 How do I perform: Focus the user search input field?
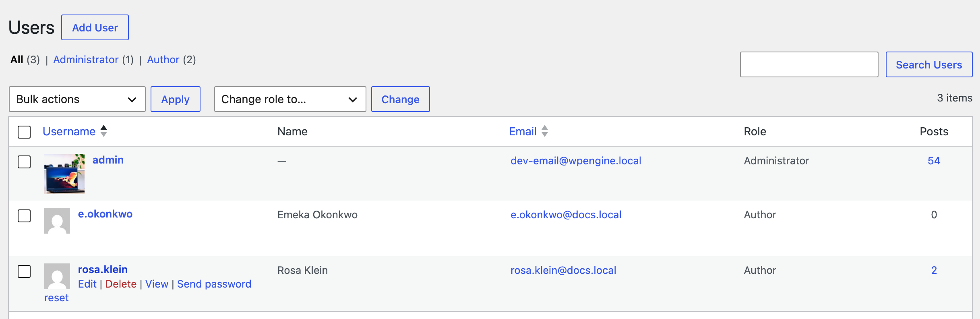(x=809, y=64)
